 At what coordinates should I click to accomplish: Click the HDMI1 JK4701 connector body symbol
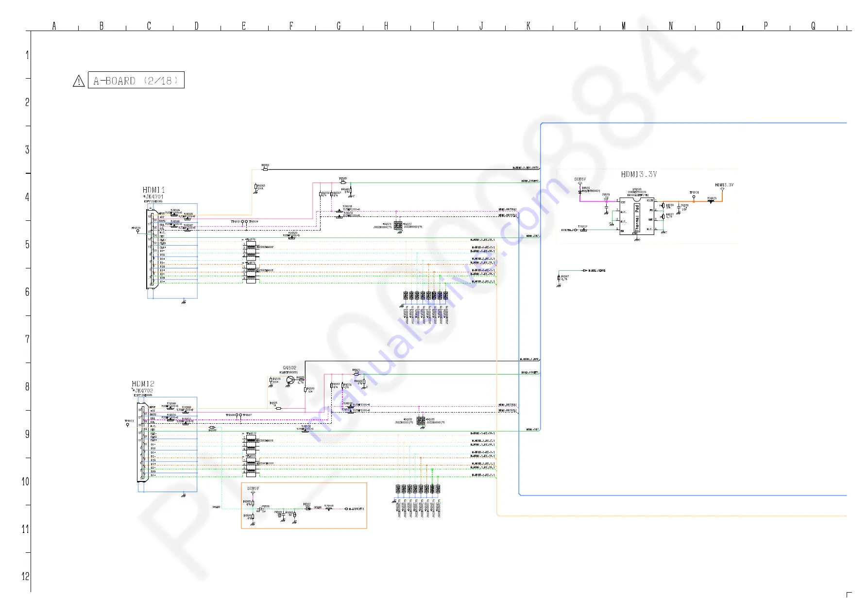[x=152, y=249]
